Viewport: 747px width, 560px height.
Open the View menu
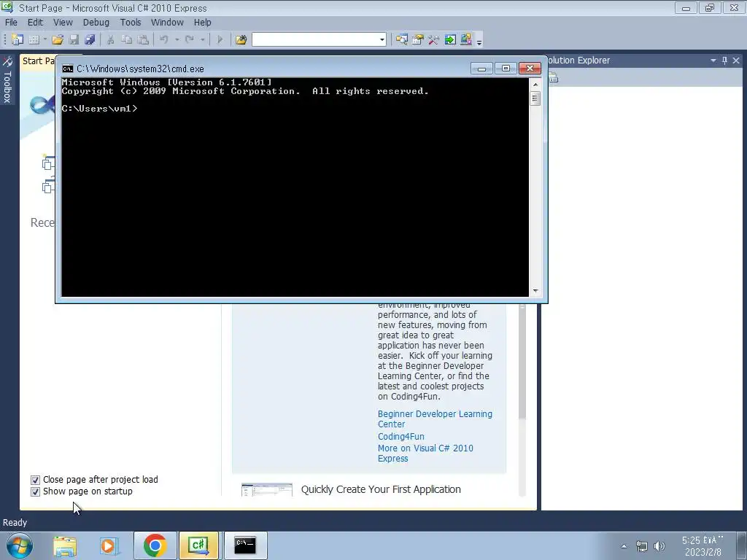(63, 23)
